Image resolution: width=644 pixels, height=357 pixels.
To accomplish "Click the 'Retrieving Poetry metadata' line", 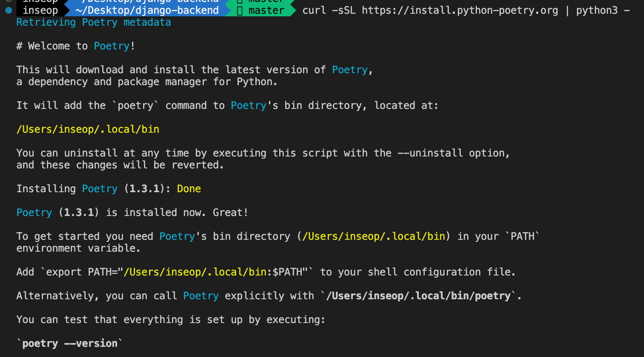I will (94, 23).
